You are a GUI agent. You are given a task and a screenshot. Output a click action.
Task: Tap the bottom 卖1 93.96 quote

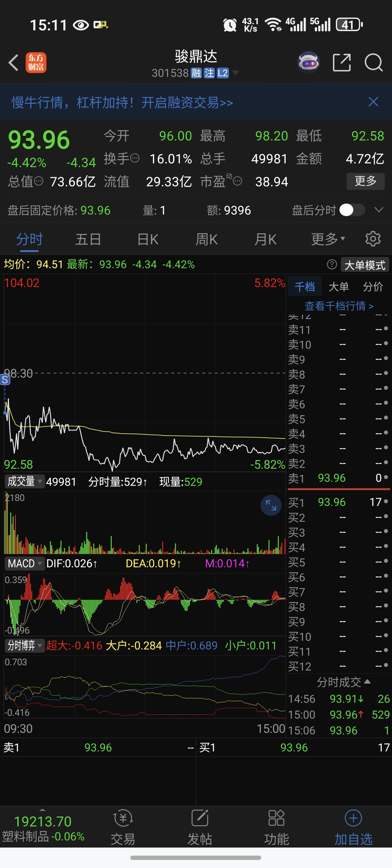click(x=98, y=748)
